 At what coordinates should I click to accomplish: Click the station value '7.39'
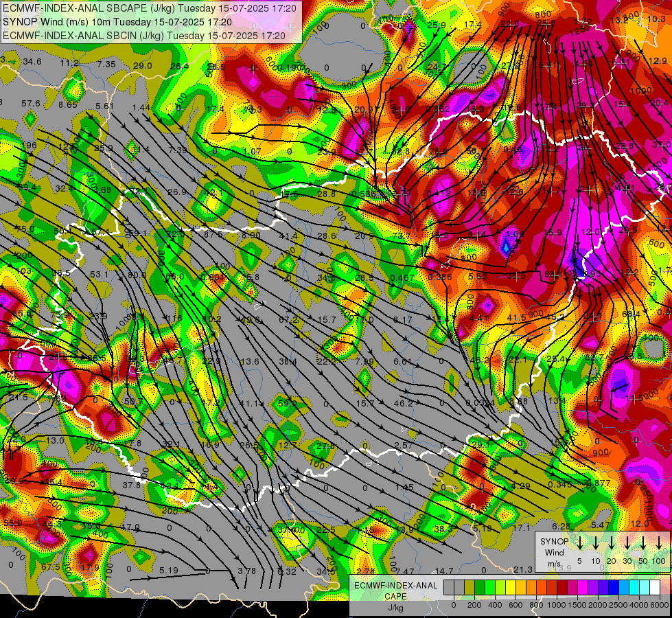[178, 150]
